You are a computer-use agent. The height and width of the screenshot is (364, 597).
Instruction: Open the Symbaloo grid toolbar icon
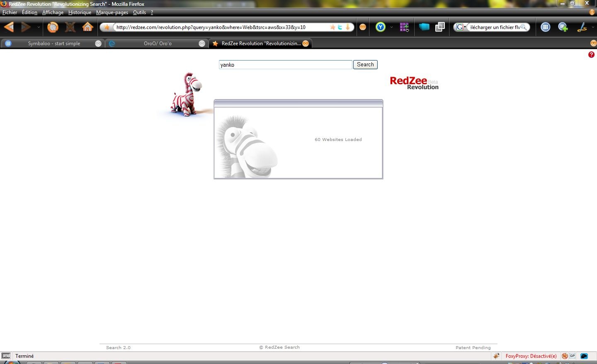pyautogui.click(x=546, y=27)
